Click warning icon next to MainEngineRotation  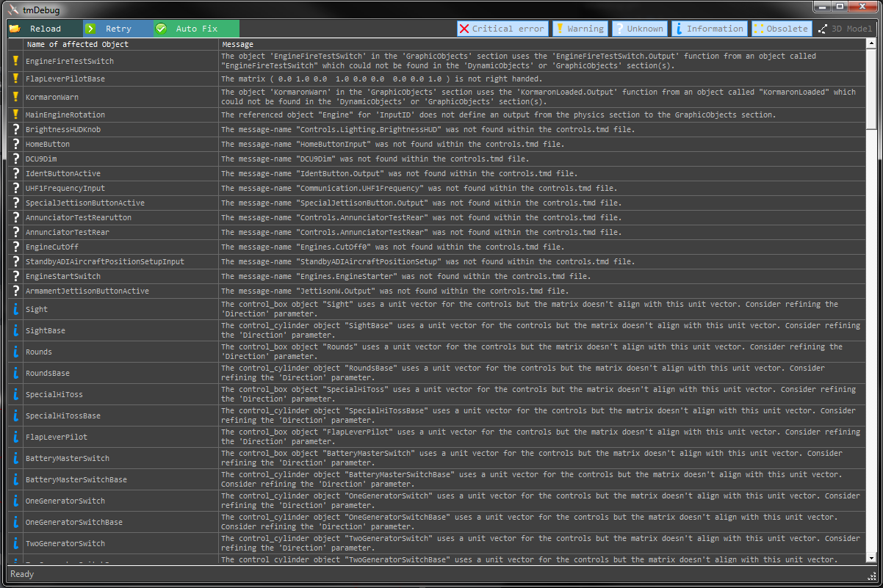click(x=15, y=115)
